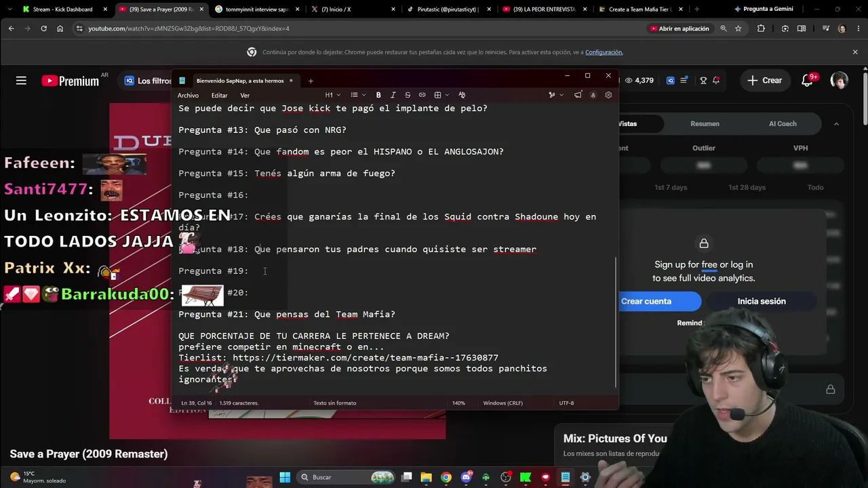The image size is (868, 488).
Task: Dismiss the Chrome restore tabs infobar
Action: coord(855,52)
